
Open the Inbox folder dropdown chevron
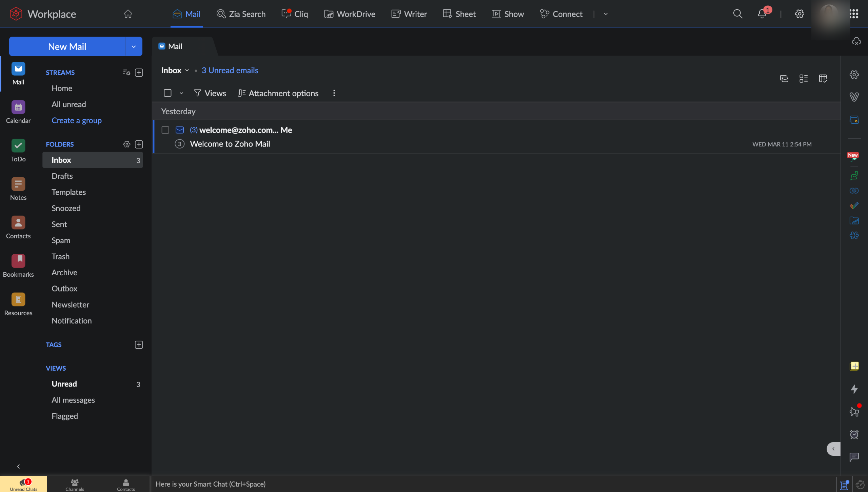coord(187,71)
